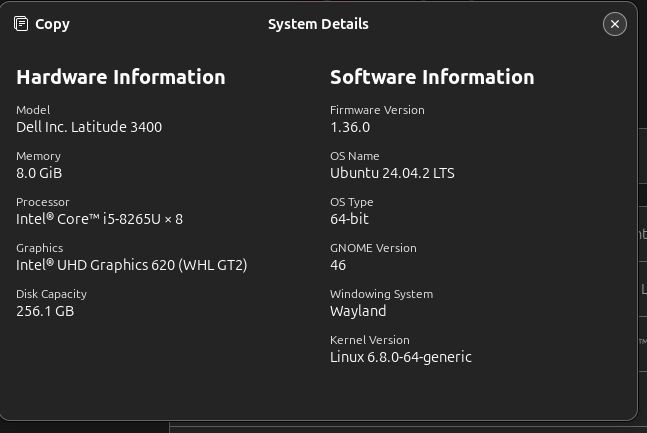Screen dimensions: 647x433
Task: Click the Firmware Version label
Action: [x=377, y=110]
